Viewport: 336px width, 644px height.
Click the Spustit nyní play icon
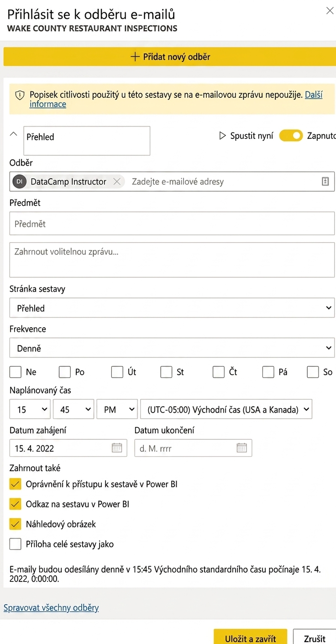coord(222,136)
